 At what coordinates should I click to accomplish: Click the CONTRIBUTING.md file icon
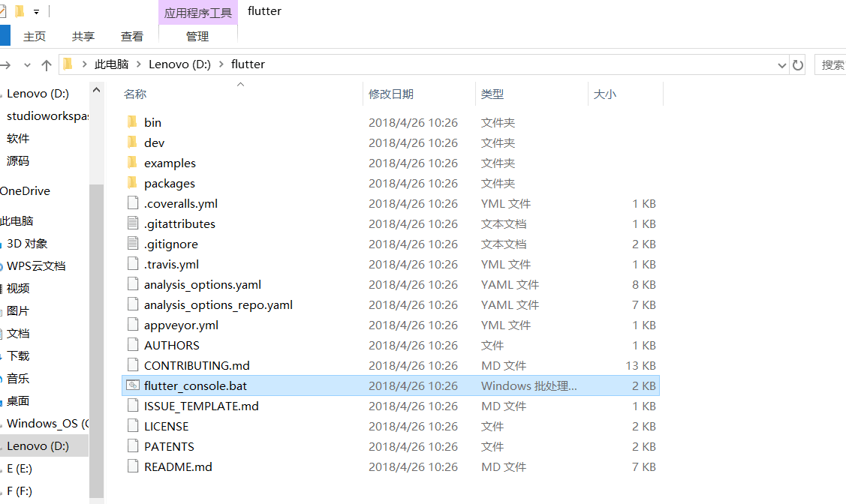[133, 365]
